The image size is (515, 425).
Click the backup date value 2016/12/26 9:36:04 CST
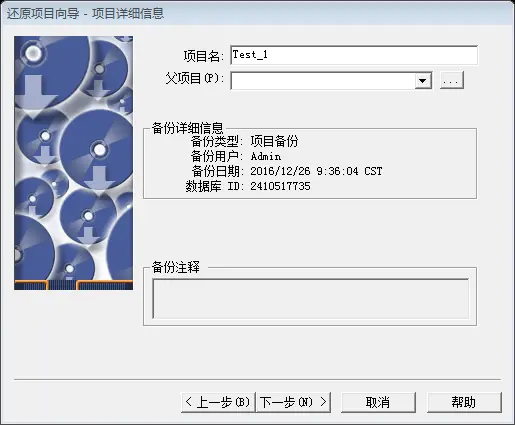pos(316,171)
